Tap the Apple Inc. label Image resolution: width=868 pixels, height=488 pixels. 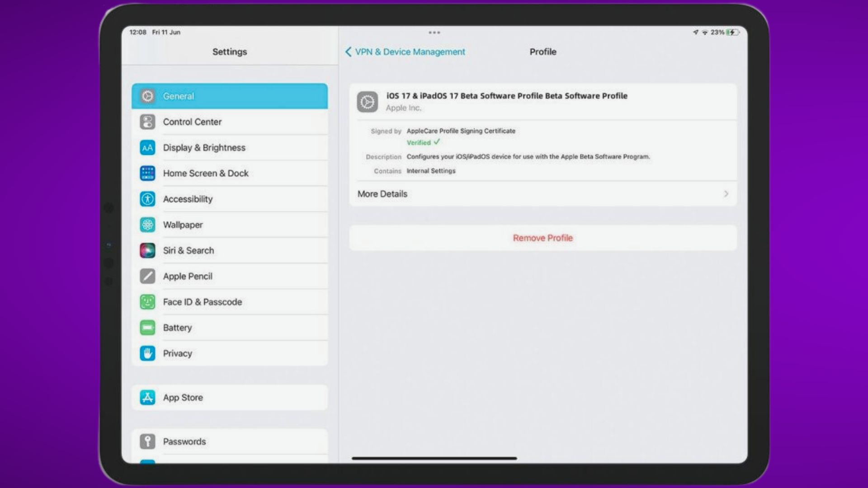pos(403,108)
